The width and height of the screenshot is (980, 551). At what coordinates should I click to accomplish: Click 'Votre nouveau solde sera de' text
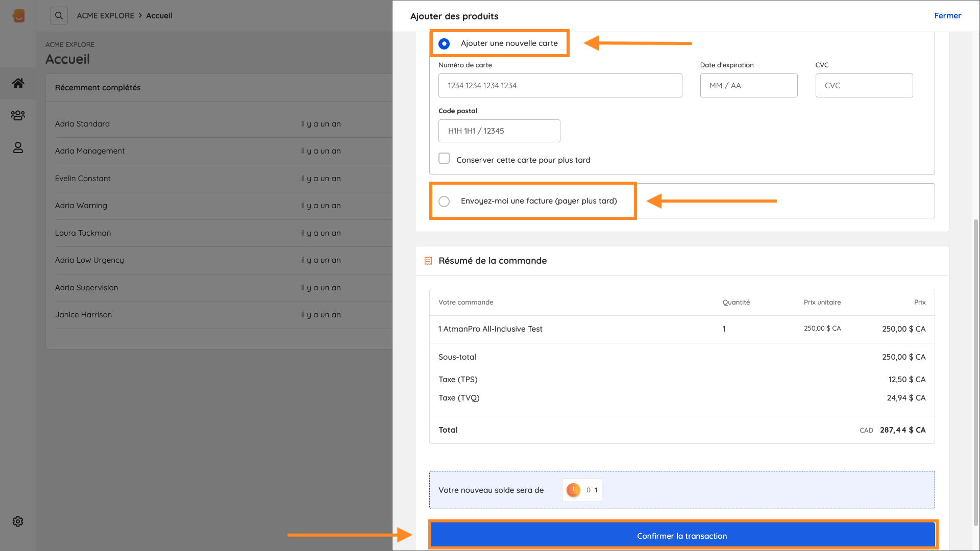(491, 490)
